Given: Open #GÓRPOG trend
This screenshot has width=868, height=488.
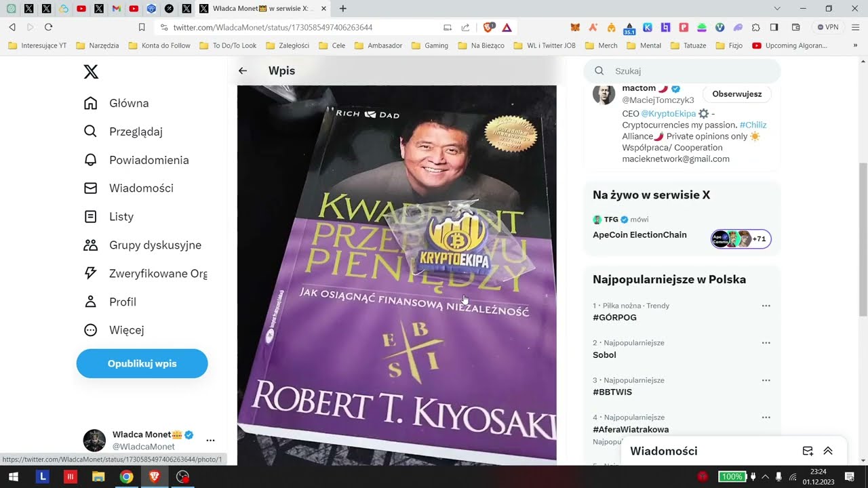Looking at the screenshot, I should pos(614,317).
